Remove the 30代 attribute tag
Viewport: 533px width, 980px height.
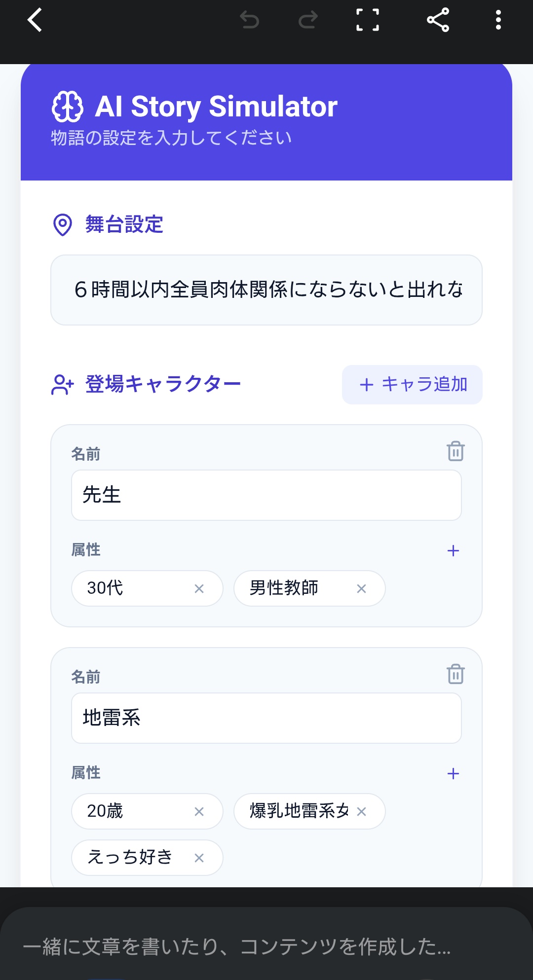click(x=199, y=588)
